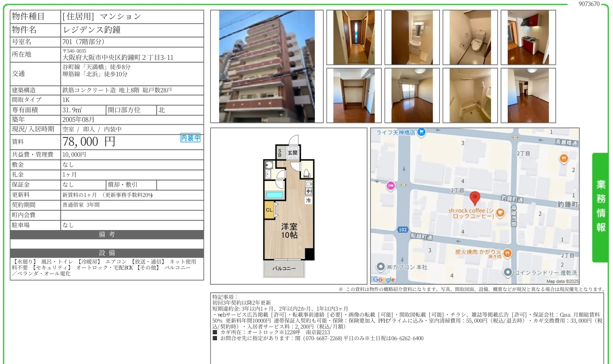Open the 業務情報 green side tab
The image size is (613, 364).
pos(600,207)
